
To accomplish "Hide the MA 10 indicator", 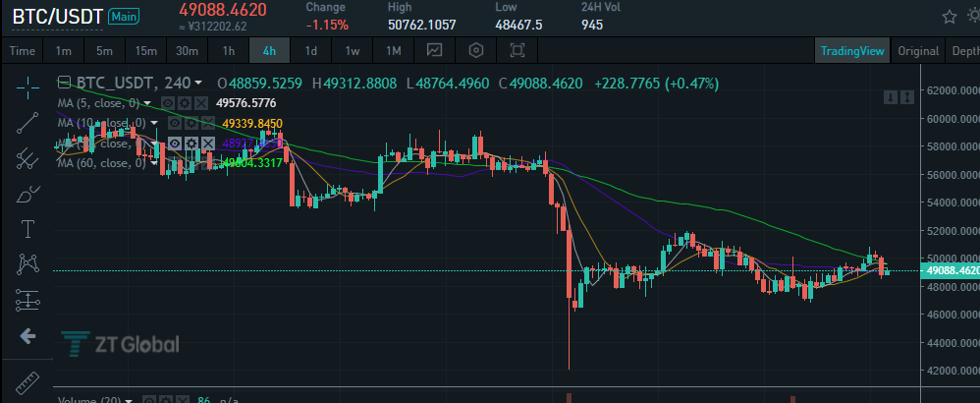I will point(175,123).
